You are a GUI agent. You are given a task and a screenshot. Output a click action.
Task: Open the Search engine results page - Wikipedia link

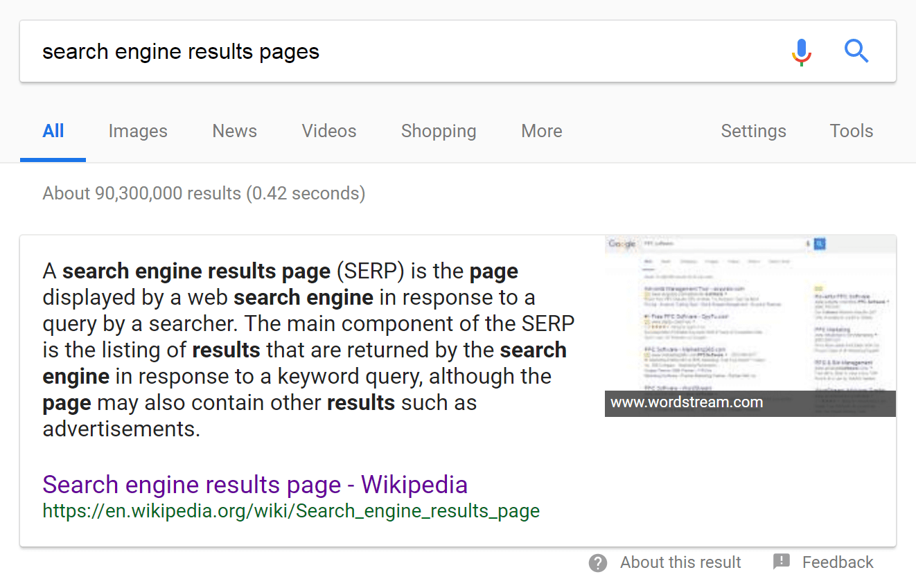255,485
